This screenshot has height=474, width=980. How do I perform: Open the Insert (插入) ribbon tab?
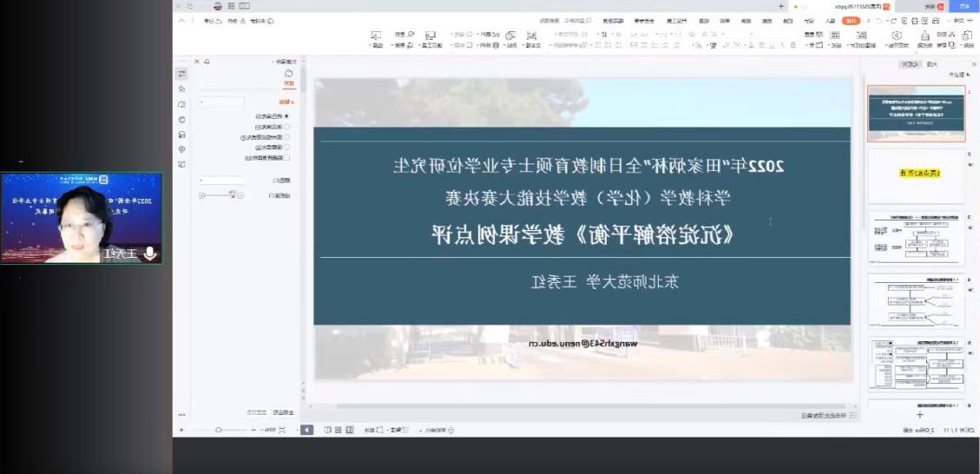pos(829,21)
